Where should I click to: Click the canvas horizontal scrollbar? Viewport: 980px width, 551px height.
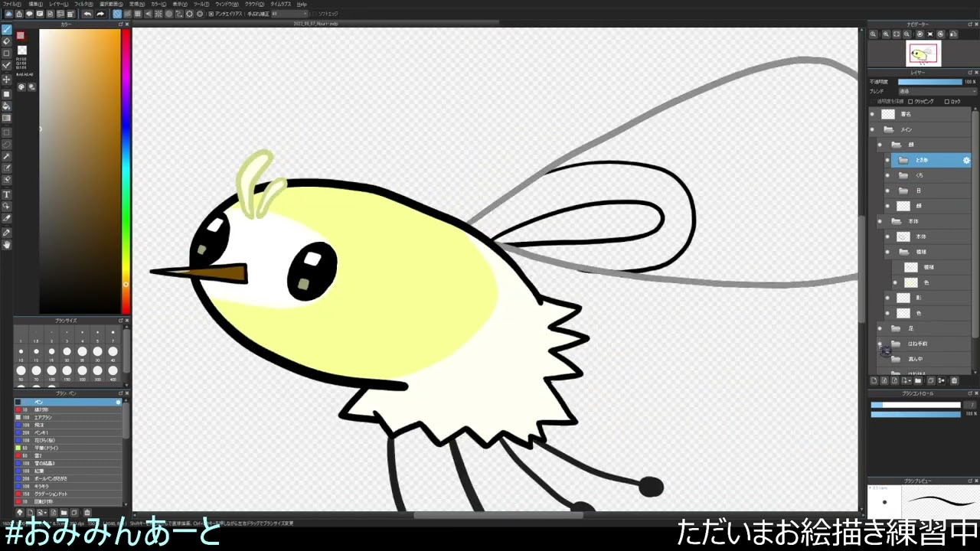(498, 514)
